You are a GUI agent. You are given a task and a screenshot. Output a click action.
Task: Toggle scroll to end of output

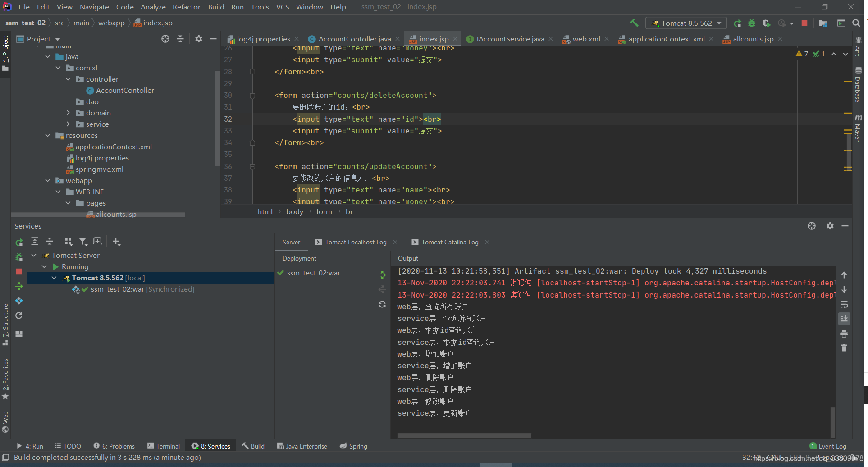pyautogui.click(x=844, y=319)
